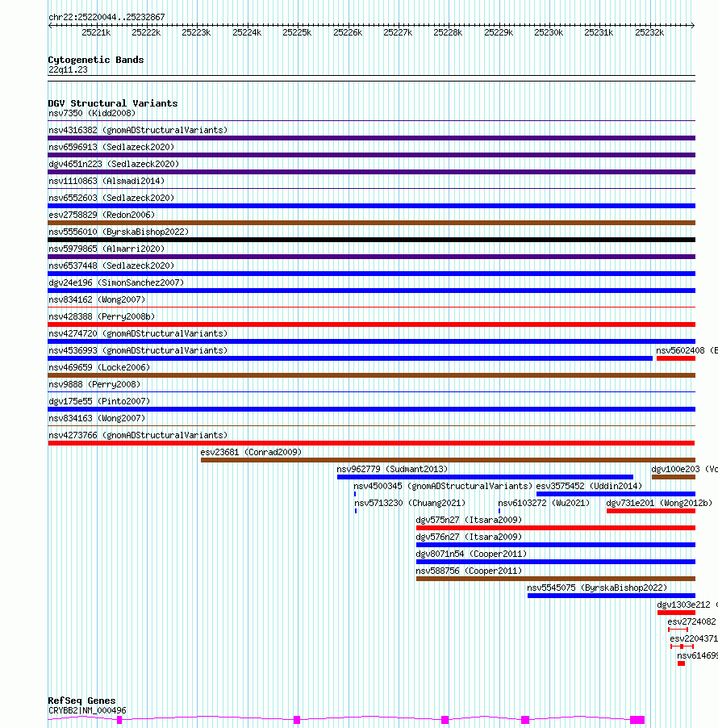Image resolution: width=718 pixels, height=728 pixels.
Task: Click the nsv7350 (Kidd2008) variant label
Action: click(x=92, y=113)
